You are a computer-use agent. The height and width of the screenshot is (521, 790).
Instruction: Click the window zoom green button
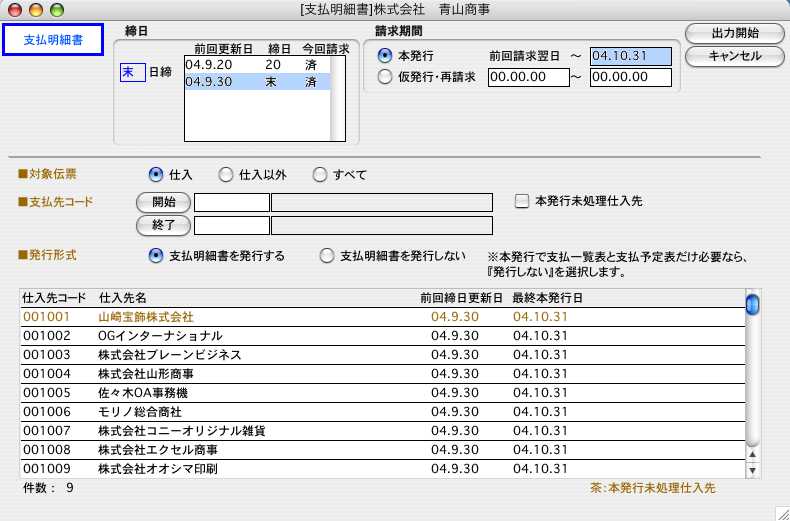pyautogui.click(x=56, y=9)
